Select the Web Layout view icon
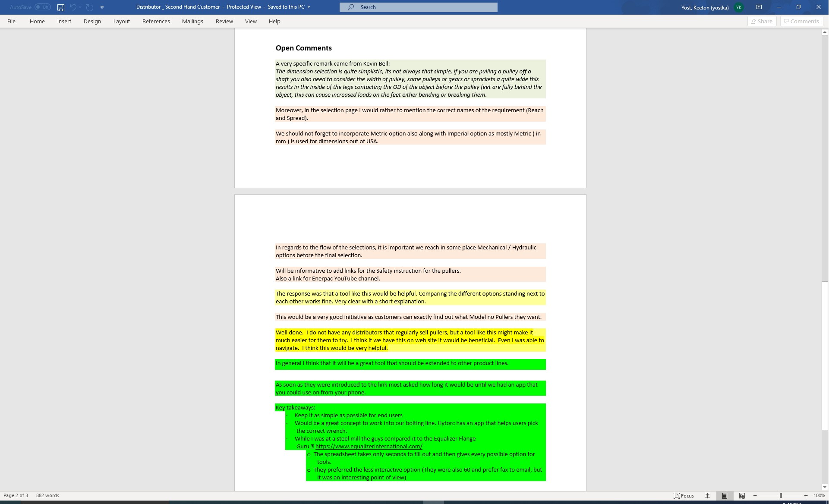Screen dimensions: 832x504 coord(742,495)
